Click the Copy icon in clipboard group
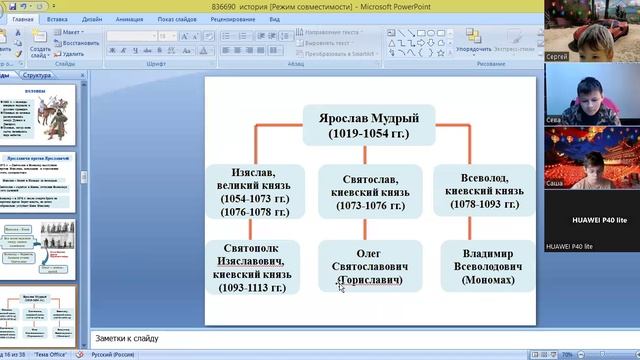Screen dimensions: 640x360 [x=18, y=43]
